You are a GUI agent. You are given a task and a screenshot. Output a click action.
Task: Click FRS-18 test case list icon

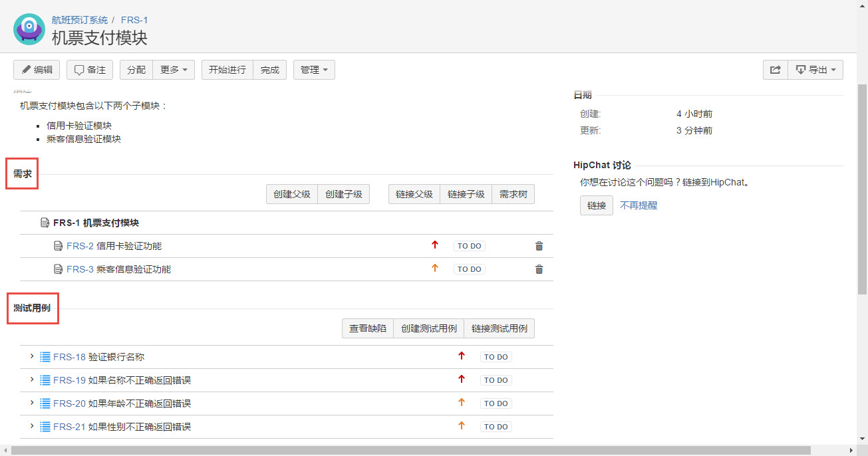[45, 357]
